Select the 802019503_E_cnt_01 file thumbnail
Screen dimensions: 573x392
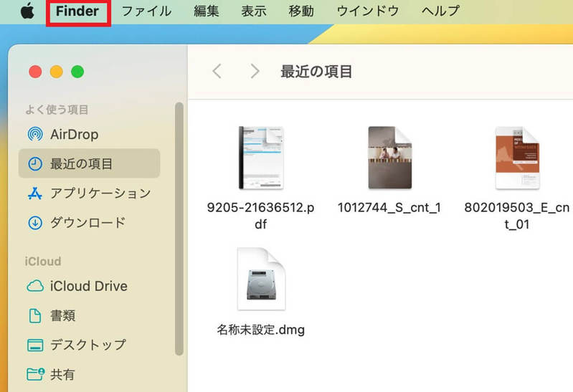pyautogui.click(x=517, y=158)
